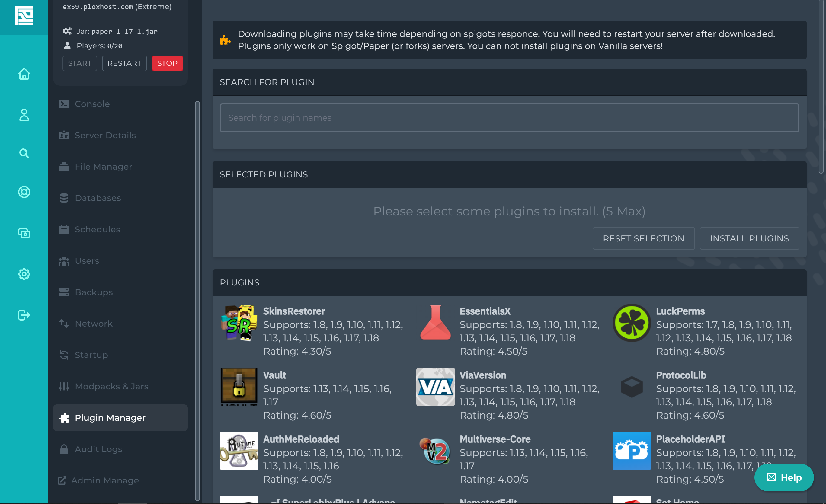
Task: Open File Manager
Action: coord(120,167)
